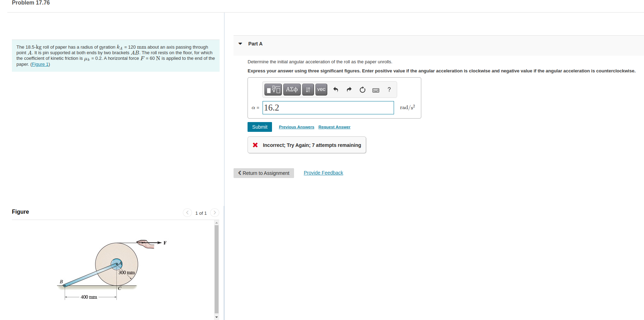
Task: Open the Greek symbols (AΣφ) palette
Action: pos(292,90)
